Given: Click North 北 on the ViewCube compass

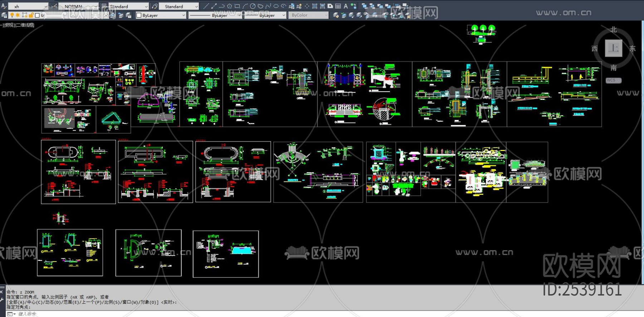Looking at the screenshot, I should pos(613,30).
